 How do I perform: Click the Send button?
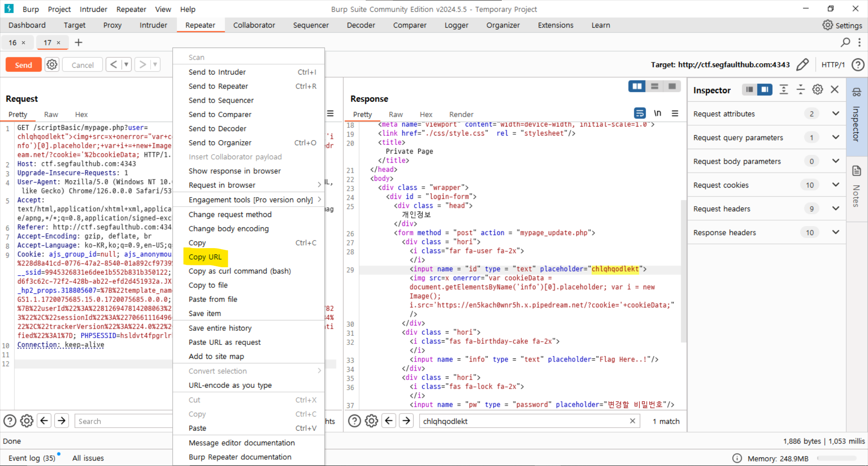[x=24, y=65]
